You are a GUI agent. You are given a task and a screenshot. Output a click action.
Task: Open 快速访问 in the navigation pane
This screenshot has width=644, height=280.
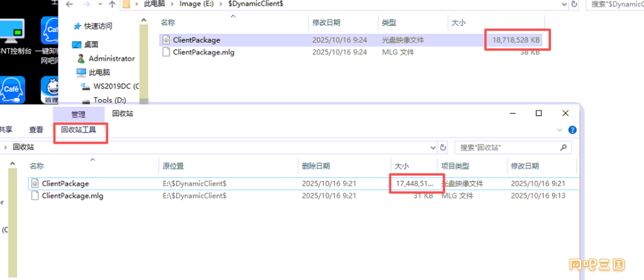97,26
